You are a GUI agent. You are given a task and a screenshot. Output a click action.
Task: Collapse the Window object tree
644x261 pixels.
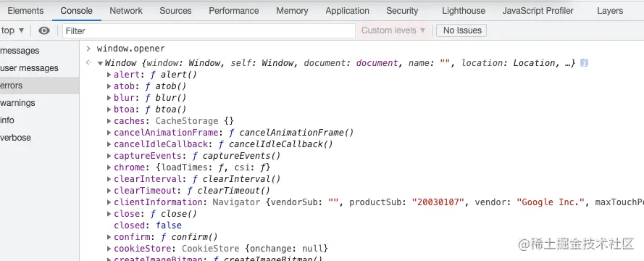(x=100, y=63)
